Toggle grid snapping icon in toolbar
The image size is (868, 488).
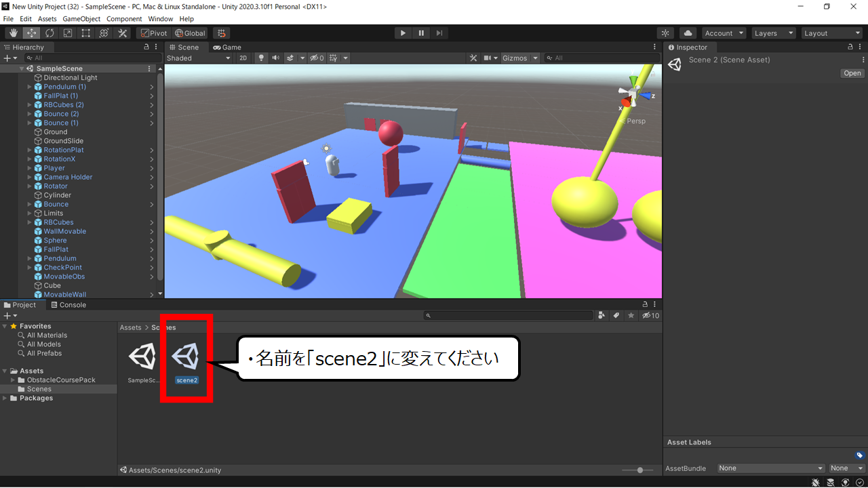(x=221, y=33)
